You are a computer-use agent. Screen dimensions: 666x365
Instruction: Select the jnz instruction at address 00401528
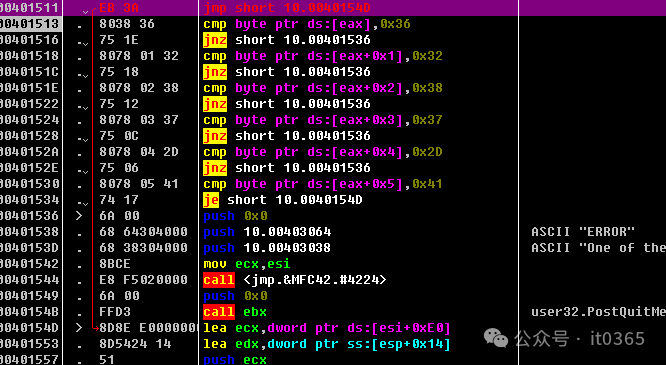tap(287, 136)
